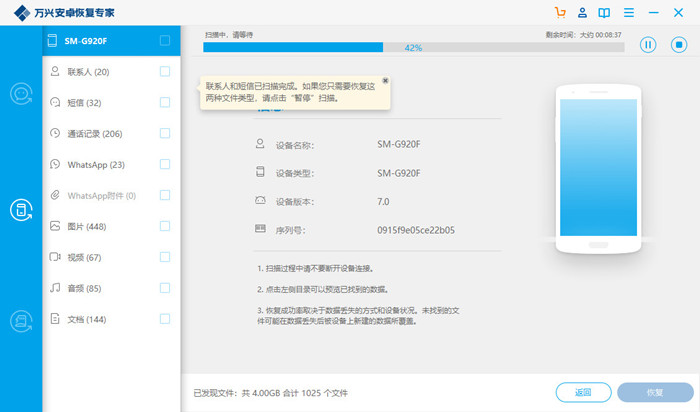The image size is (700, 412).
Task: Click the 42% scan progress bar
Action: [413, 47]
